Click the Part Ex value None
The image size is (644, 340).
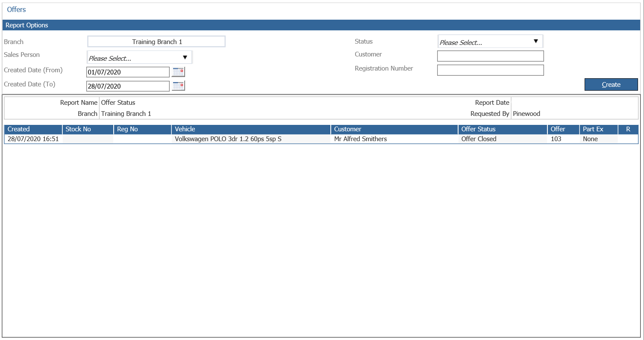[x=599, y=139]
